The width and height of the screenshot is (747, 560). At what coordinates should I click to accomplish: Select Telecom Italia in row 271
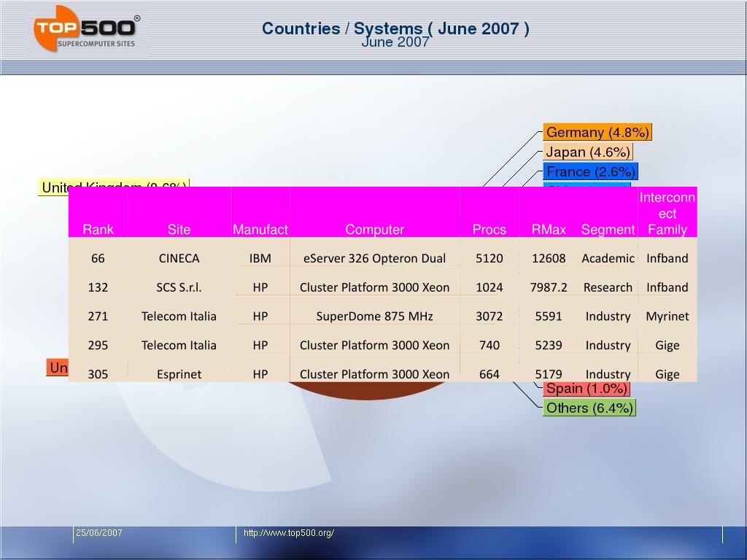(x=179, y=316)
